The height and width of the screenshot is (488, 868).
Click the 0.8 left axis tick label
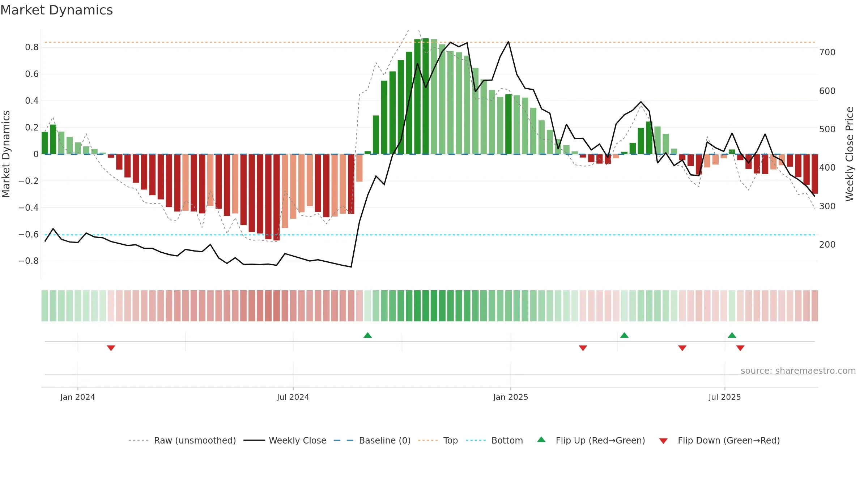(32, 47)
